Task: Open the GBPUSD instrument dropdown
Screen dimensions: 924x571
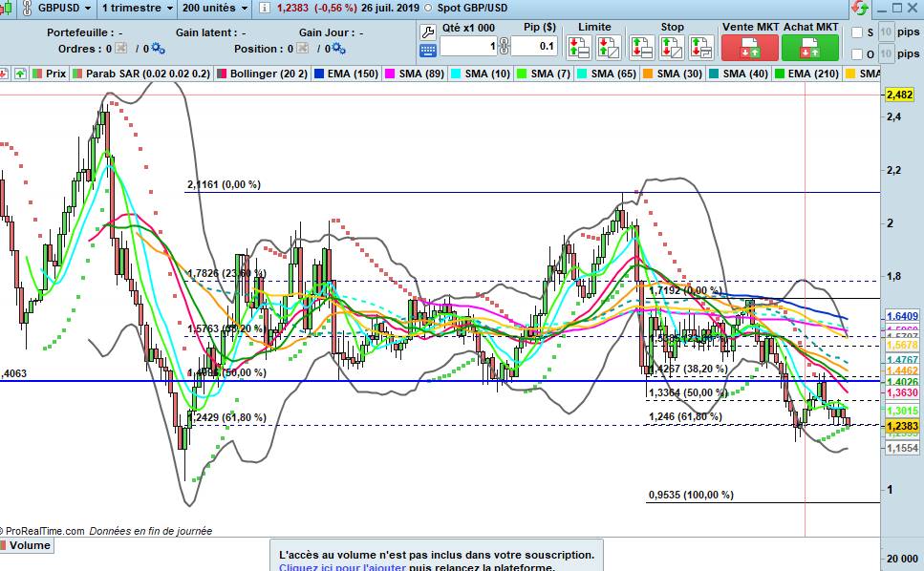Action: click(65, 9)
